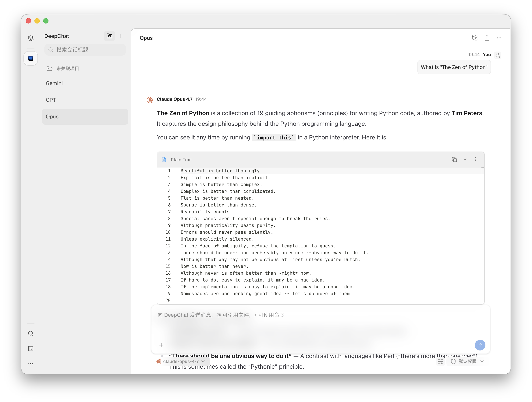This screenshot has height=402, width=532.
Task: Click the line Sparse is better than dense.
Action: point(219,205)
